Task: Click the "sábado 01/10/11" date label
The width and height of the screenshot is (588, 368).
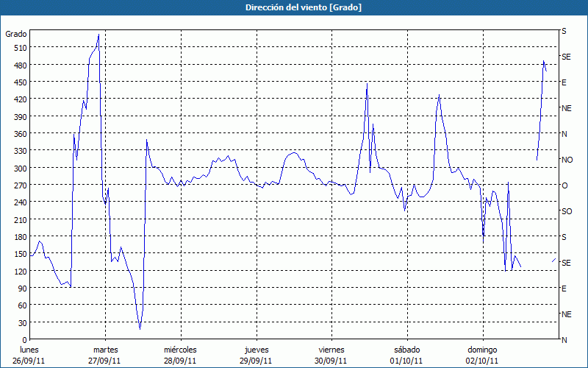Action: [406, 355]
